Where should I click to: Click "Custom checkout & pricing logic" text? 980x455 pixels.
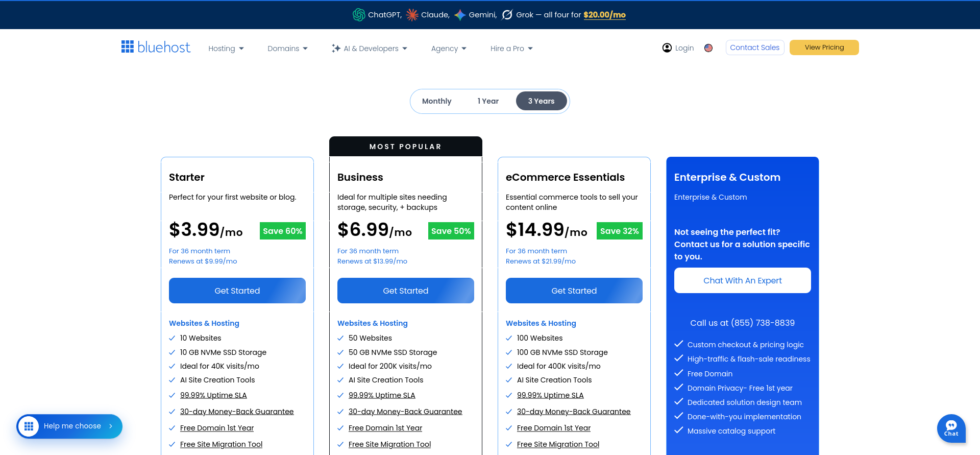click(x=746, y=345)
